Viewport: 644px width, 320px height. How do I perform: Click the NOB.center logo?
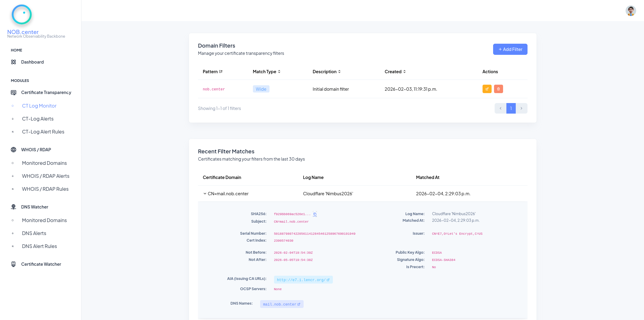pyautogui.click(x=21, y=14)
